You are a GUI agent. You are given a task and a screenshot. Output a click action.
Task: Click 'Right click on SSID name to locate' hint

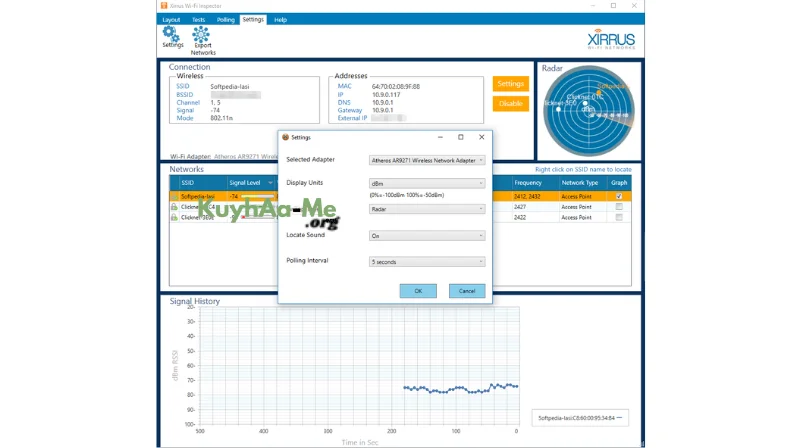click(583, 169)
